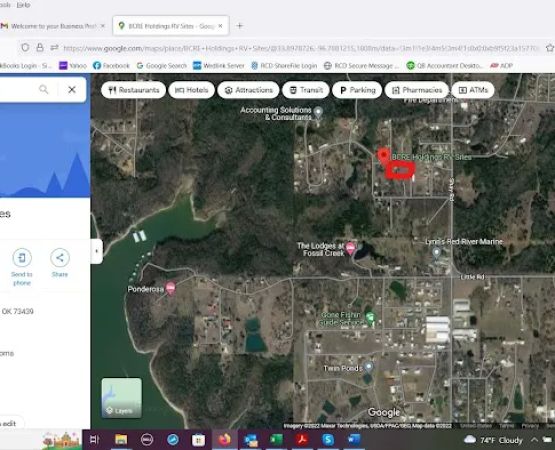The image size is (555, 450).
Task: Filter map by Restaurants
Action: coord(133,90)
